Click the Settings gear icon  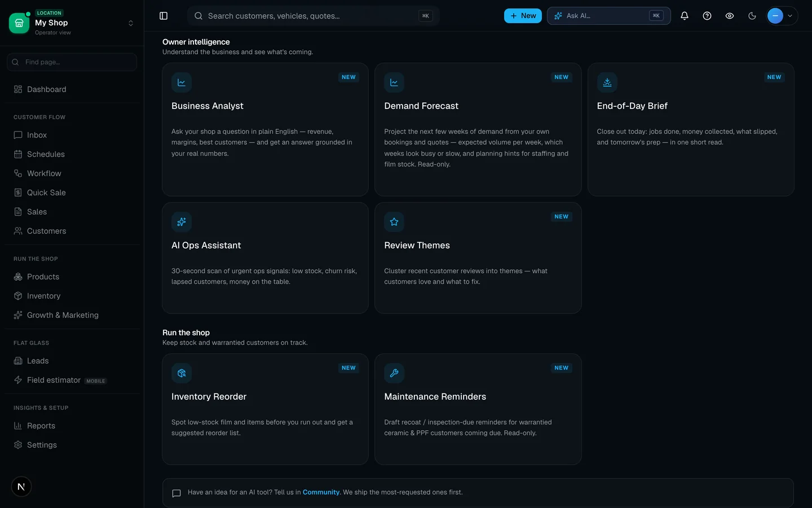(18, 445)
